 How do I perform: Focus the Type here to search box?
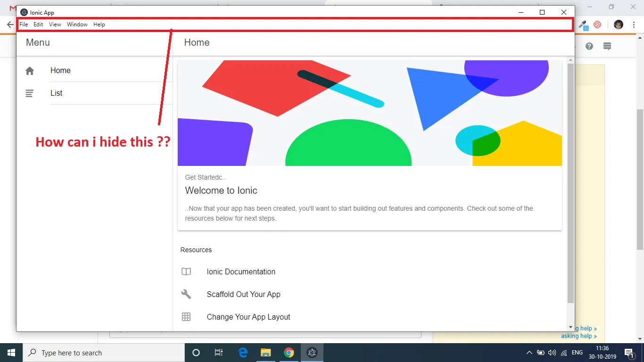coord(104,353)
